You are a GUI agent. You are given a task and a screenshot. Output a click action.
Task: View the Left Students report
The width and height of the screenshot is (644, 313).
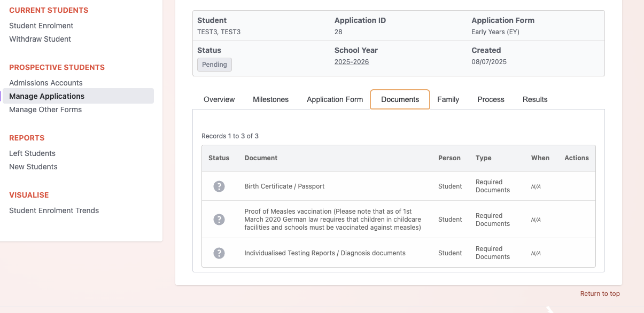click(32, 153)
